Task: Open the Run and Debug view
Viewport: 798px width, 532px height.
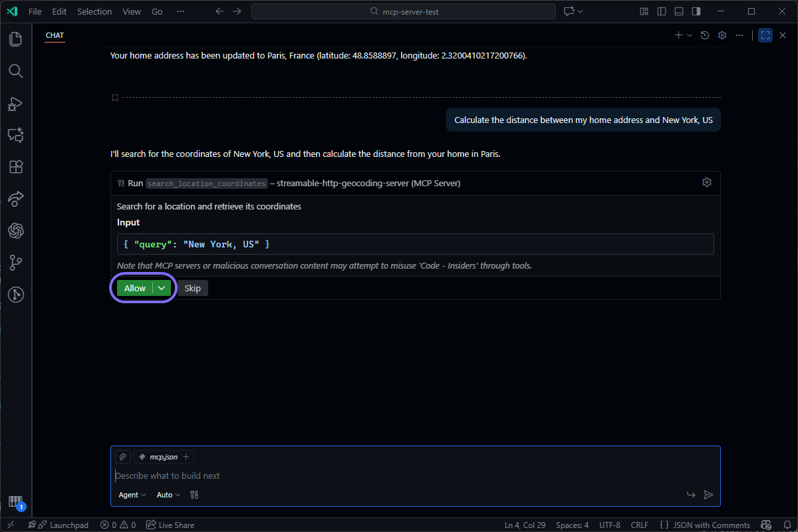Action: coord(15,103)
